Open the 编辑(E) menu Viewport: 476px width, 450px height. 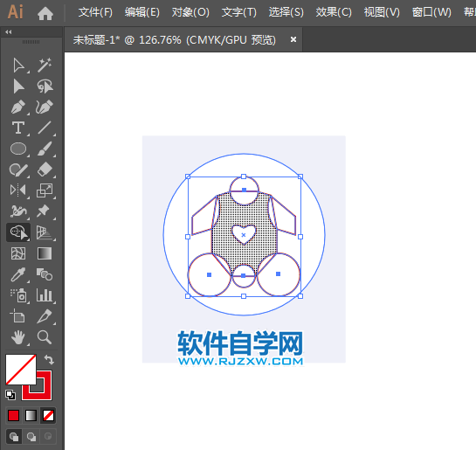[142, 12]
